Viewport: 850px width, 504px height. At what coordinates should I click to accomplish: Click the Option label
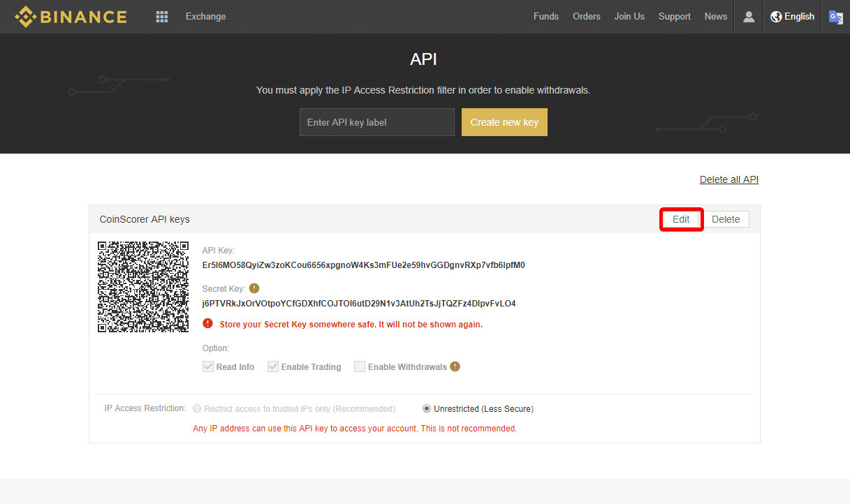[x=216, y=348]
